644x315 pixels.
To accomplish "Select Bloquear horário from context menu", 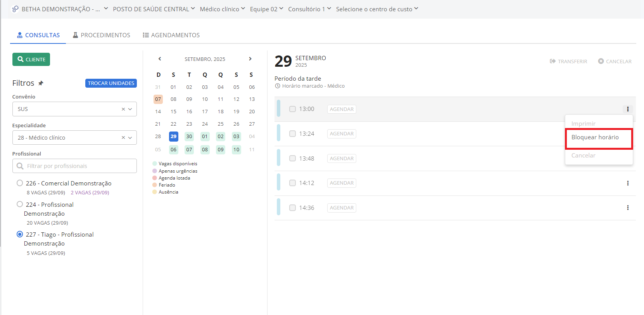I will [x=595, y=137].
